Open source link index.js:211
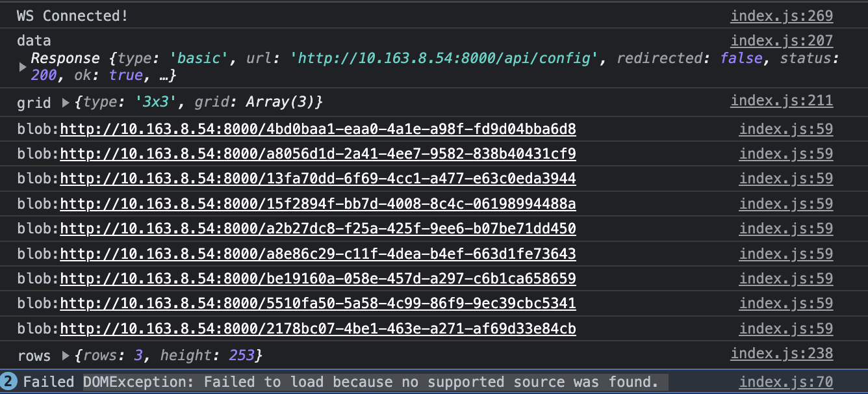The height and width of the screenshot is (394, 868). (782, 101)
